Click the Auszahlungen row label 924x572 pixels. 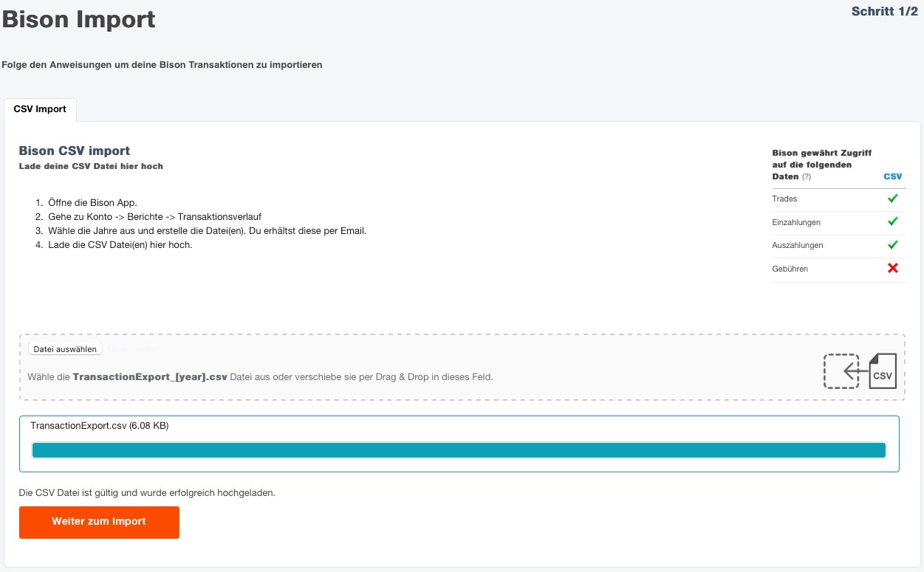click(x=798, y=245)
